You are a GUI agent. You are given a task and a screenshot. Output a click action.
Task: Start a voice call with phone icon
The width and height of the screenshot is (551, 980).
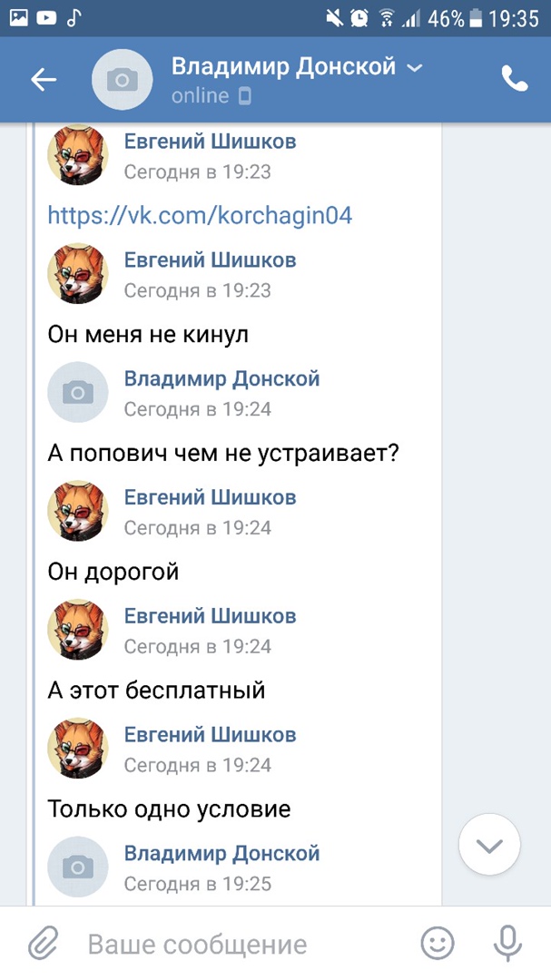click(514, 80)
